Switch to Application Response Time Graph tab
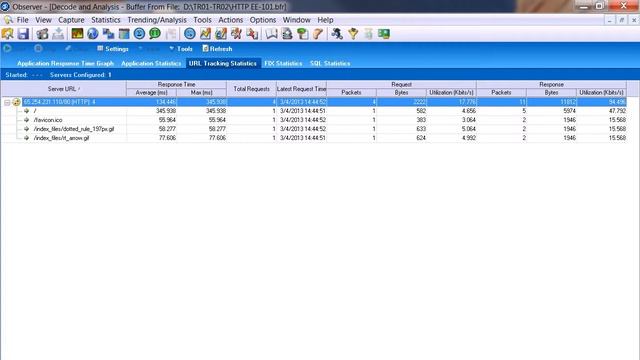The width and height of the screenshot is (640, 360). tap(65, 63)
